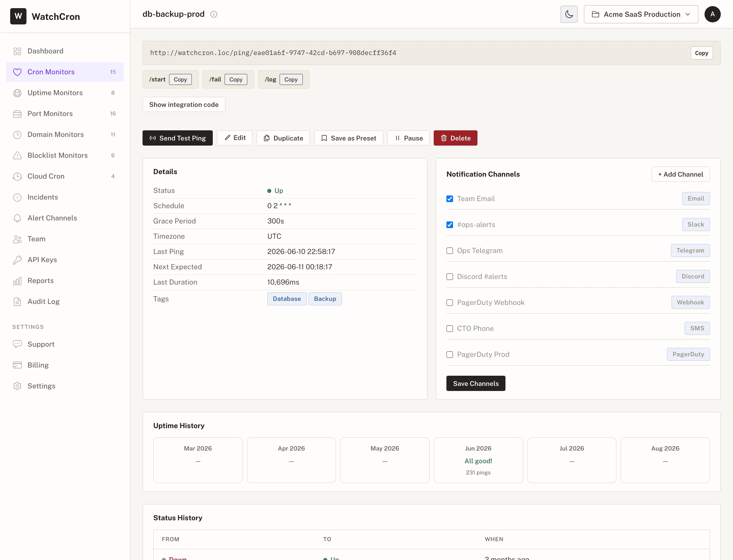Check the PagerDuty Prod channel
The width and height of the screenshot is (733, 560).
(450, 355)
